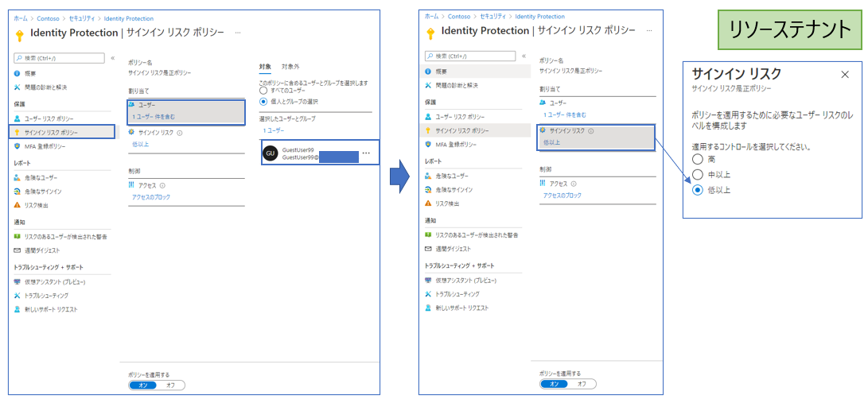Switch to the 対象外 tab
The image size is (868, 403).
(290, 66)
